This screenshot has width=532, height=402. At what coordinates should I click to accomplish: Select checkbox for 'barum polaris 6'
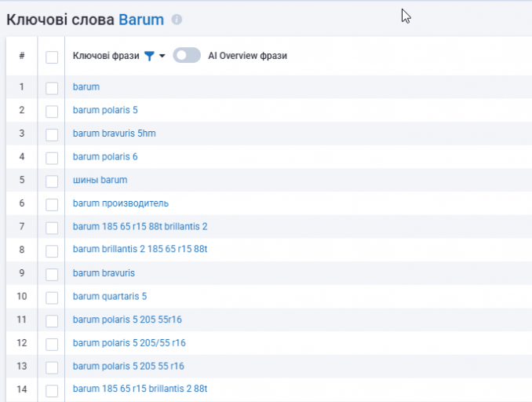coord(52,159)
